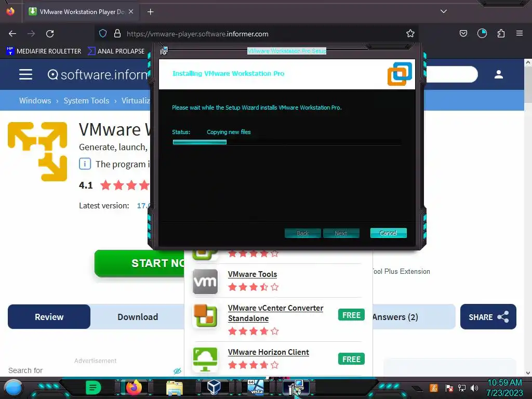Open Firefox account circle icon
532x399 pixels.
click(482, 34)
